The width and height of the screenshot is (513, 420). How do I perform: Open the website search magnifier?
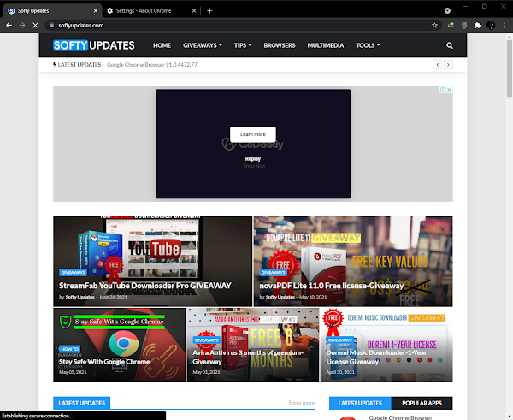[x=450, y=45]
